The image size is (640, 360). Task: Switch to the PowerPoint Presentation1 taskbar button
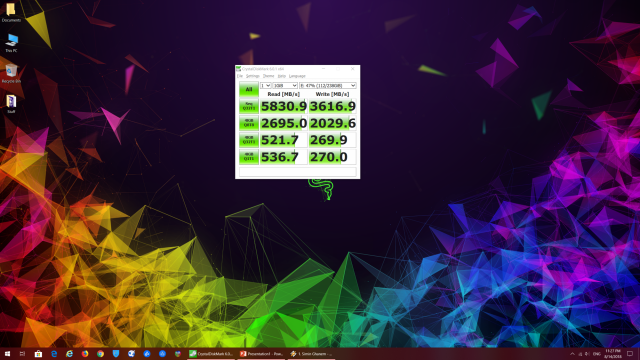coord(262,354)
